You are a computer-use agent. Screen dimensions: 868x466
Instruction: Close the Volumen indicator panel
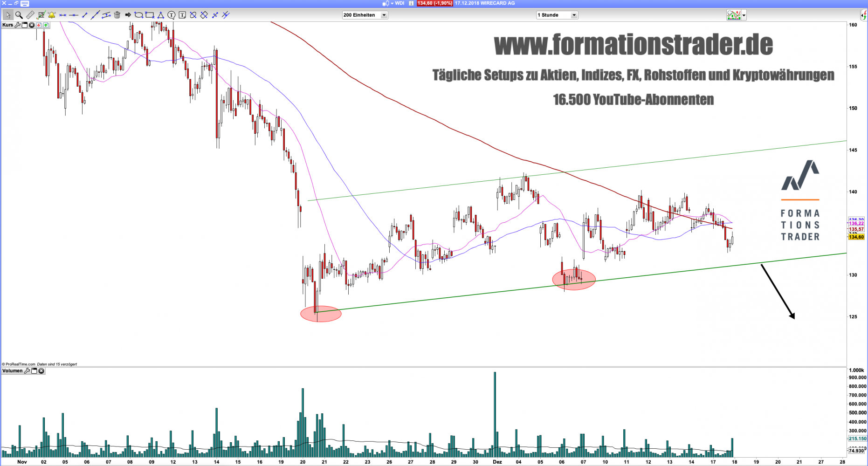pyautogui.click(x=41, y=371)
